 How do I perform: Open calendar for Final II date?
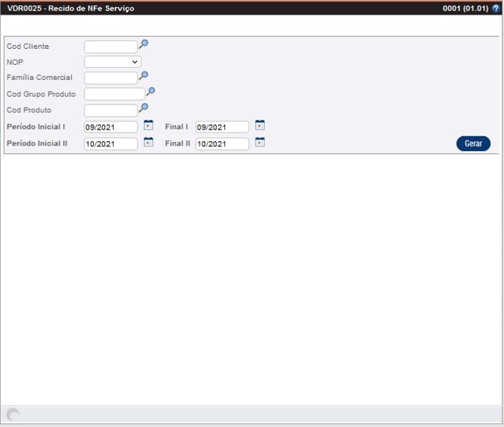pos(260,142)
